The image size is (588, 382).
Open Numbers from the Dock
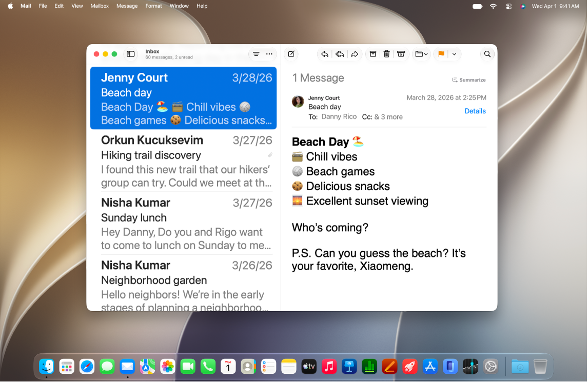(x=369, y=366)
